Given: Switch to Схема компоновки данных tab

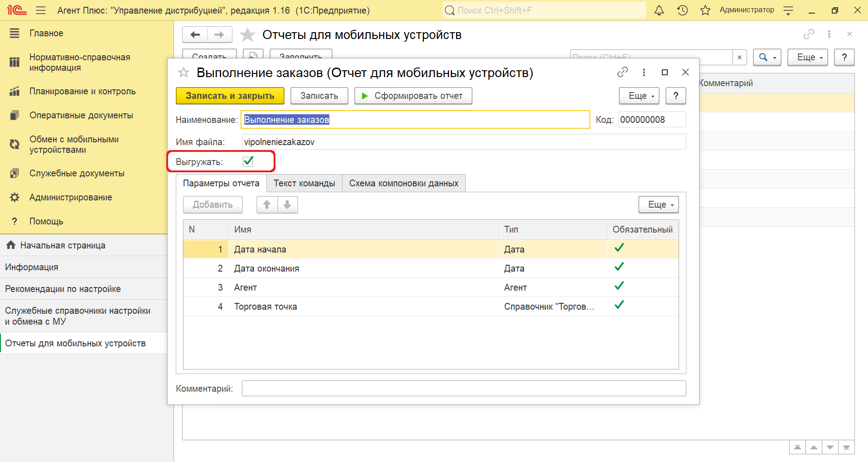Looking at the screenshot, I should click(x=403, y=183).
